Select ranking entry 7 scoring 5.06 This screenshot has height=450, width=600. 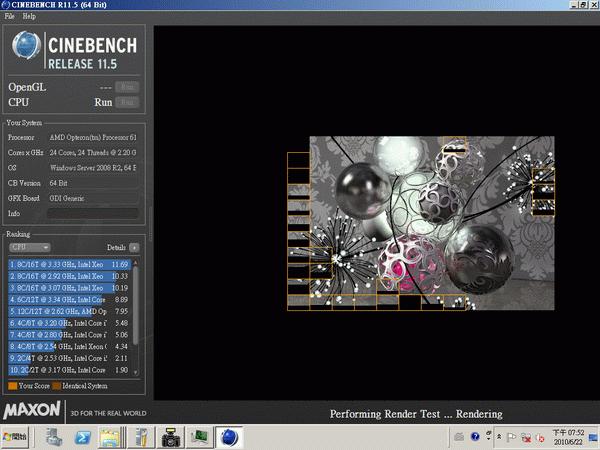click(69, 335)
